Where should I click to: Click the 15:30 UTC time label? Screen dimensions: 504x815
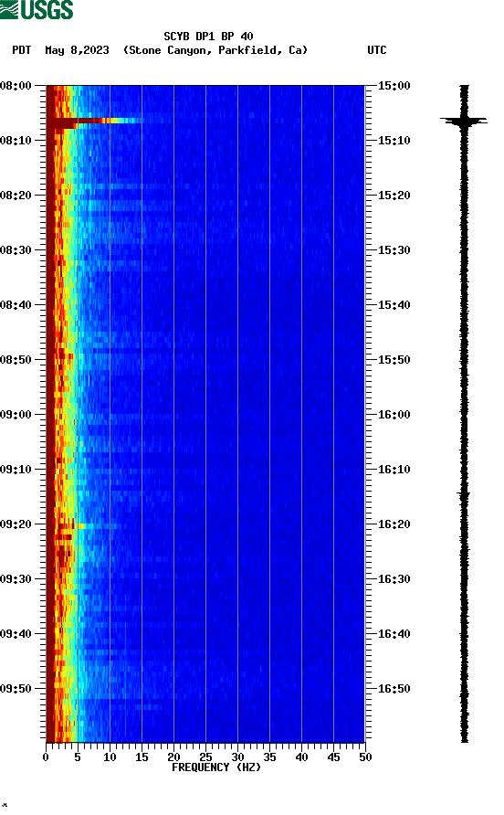tap(394, 250)
